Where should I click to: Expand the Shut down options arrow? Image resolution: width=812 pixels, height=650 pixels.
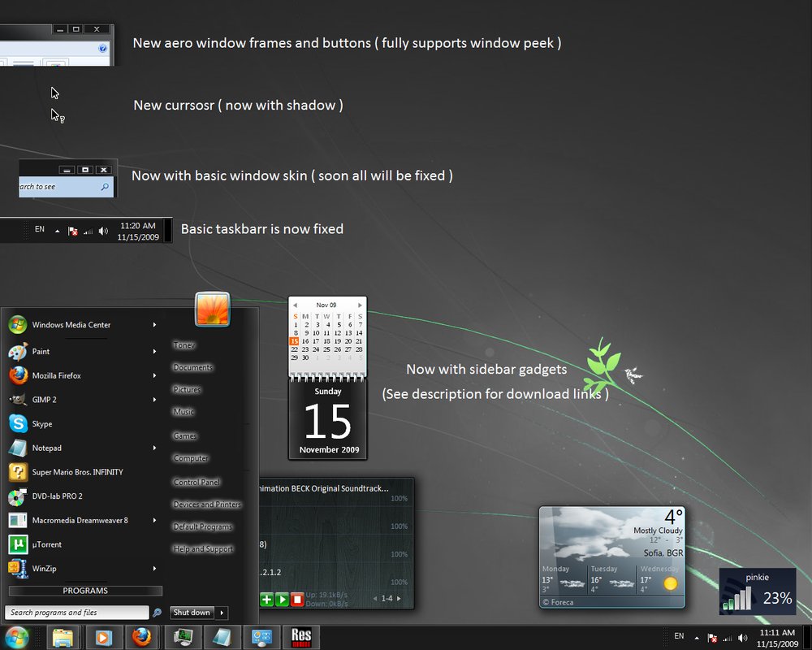tap(222, 613)
